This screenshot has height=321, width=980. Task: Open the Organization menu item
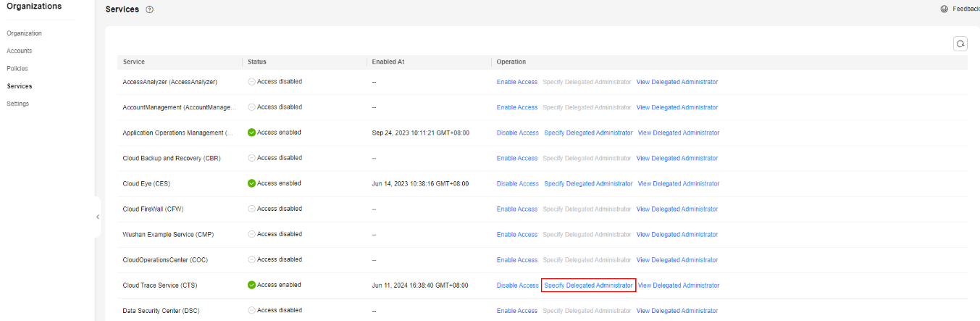tap(24, 33)
